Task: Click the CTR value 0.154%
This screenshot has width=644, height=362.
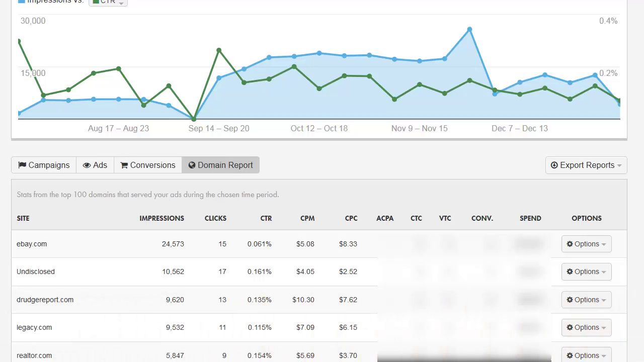Action: (260, 355)
